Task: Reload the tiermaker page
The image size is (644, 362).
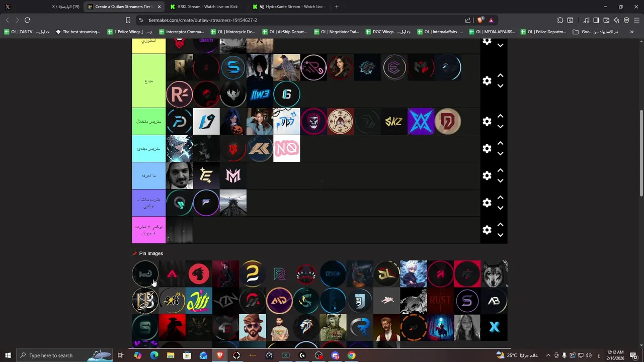Action: point(28,20)
